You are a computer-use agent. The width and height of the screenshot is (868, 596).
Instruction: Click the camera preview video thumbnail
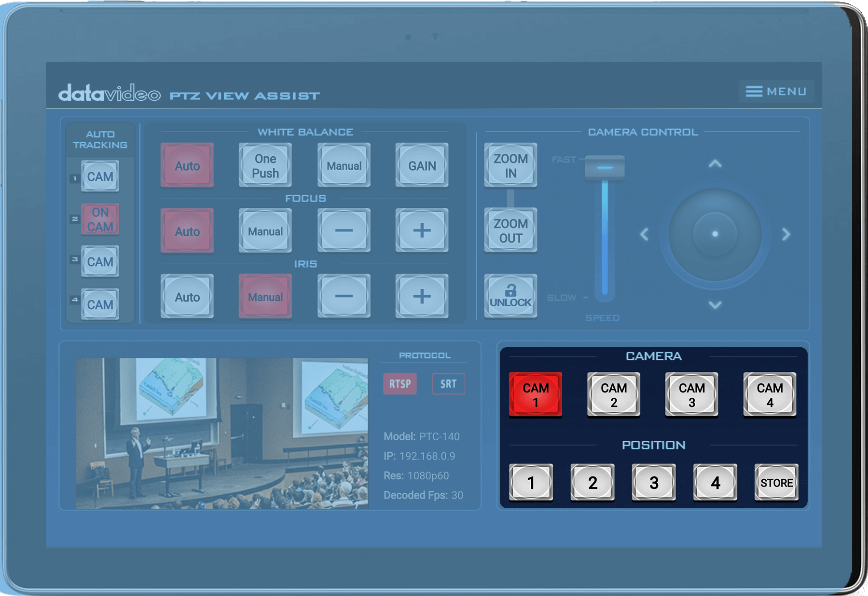pyautogui.click(x=222, y=433)
